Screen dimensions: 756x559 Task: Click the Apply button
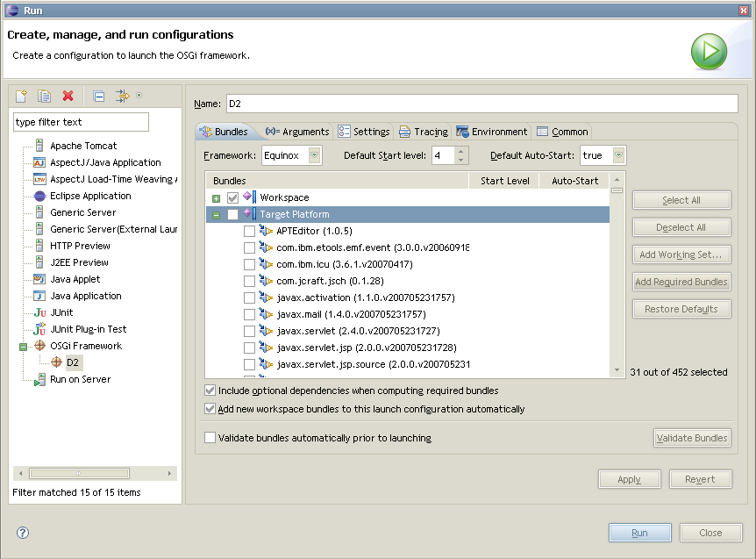[629, 479]
